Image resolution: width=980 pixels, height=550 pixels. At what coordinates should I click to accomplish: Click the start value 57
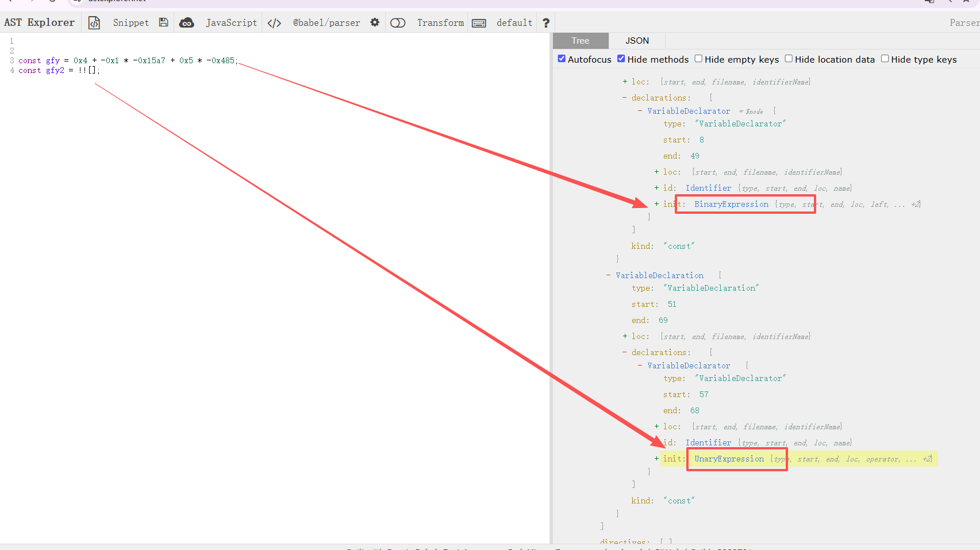coord(704,394)
